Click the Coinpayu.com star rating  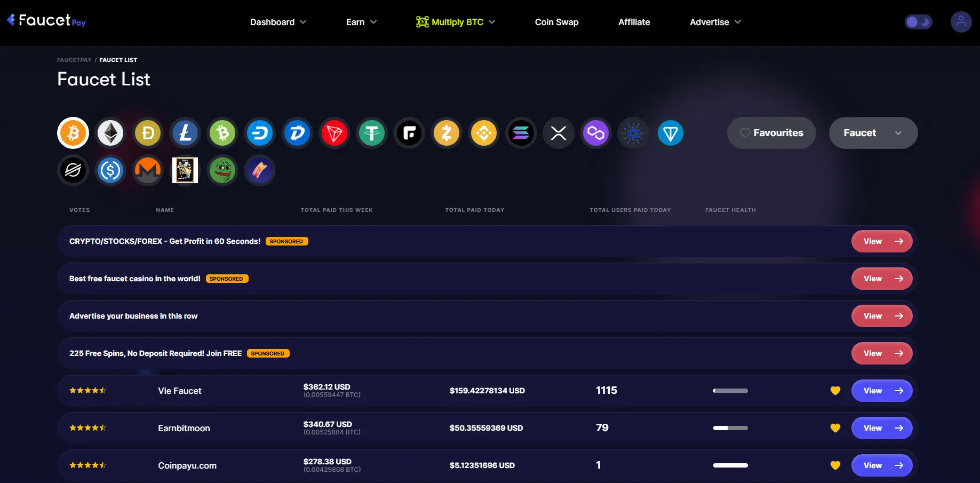88,465
